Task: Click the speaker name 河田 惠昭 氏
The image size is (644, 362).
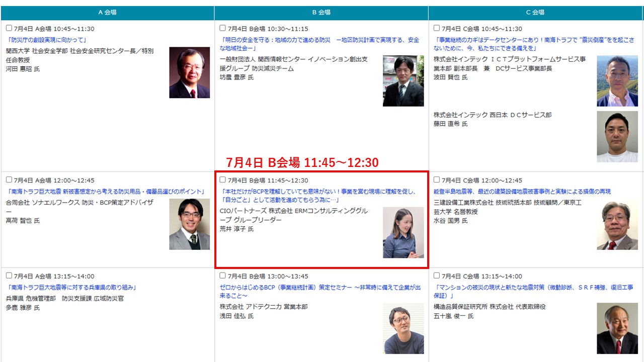Action: (x=23, y=69)
